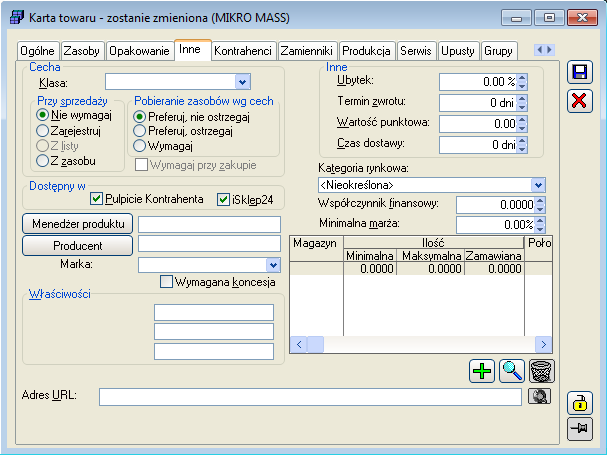Save the product card with floppy disk icon
607x455 pixels.
(x=580, y=72)
